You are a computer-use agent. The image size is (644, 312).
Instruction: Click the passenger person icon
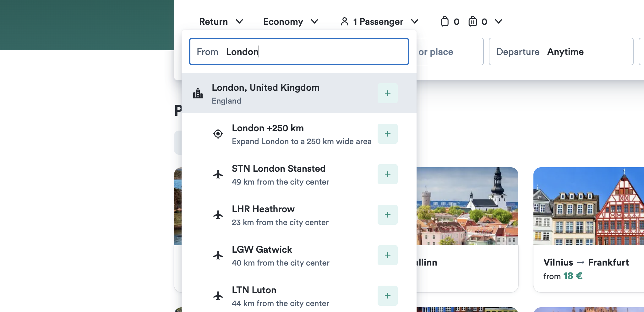[344, 21]
